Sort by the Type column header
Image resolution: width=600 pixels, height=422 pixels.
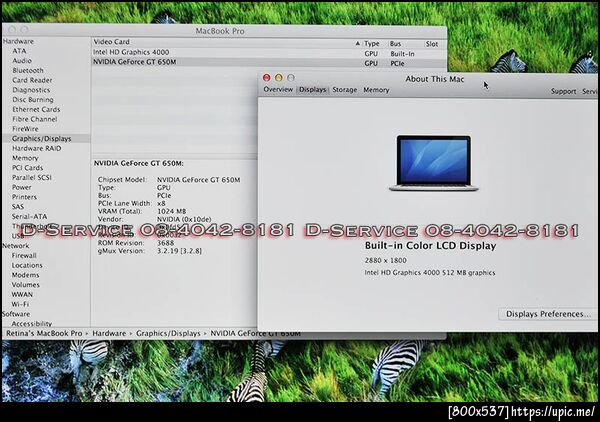tap(371, 44)
